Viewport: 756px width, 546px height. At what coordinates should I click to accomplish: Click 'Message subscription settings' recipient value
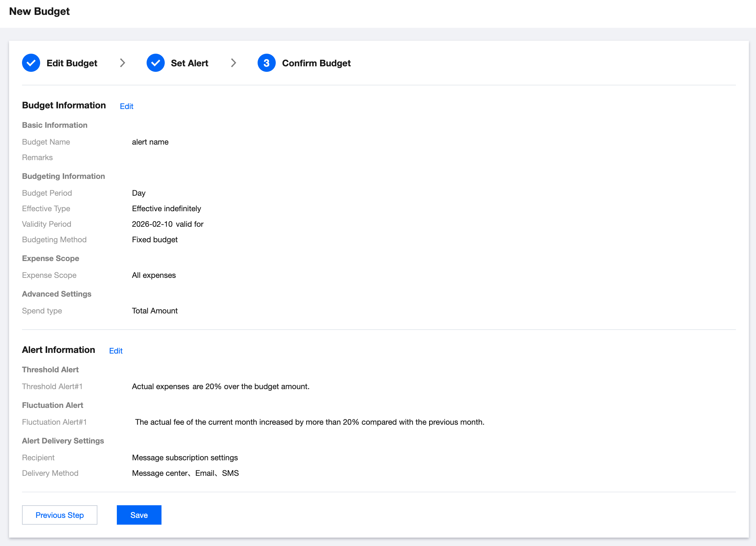[185, 458]
